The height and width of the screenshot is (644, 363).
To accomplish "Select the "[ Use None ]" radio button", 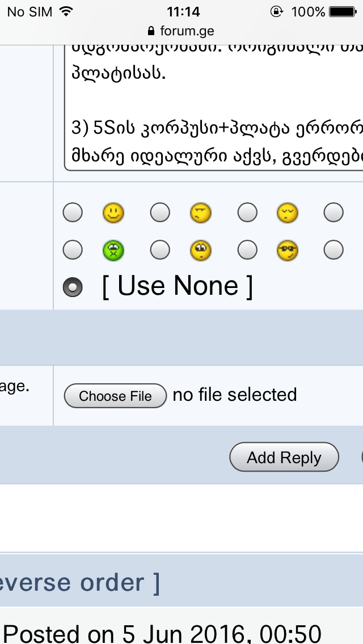I will tap(73, 287).
